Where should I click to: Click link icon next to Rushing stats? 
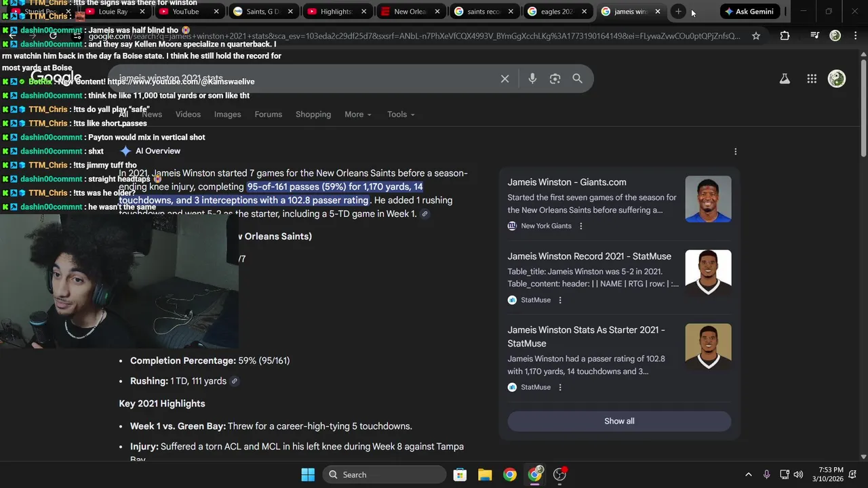pyautogui.click(x=234, y=381)
